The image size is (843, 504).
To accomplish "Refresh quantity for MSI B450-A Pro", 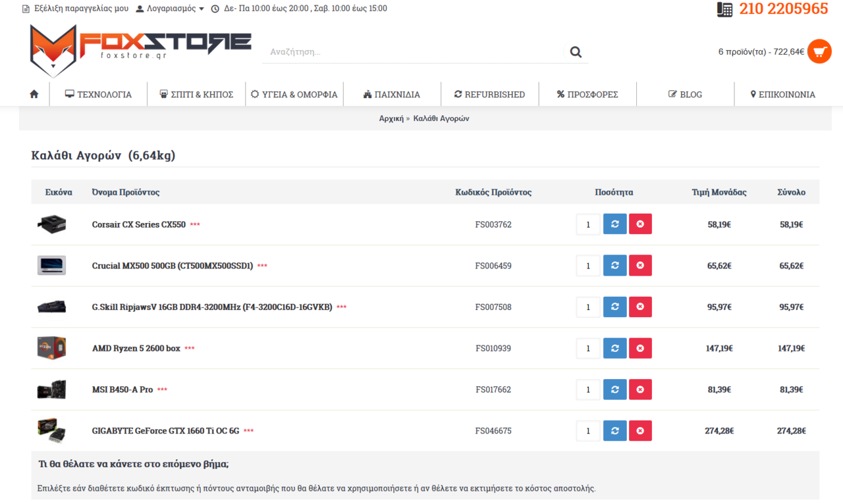I will point(615,390).
